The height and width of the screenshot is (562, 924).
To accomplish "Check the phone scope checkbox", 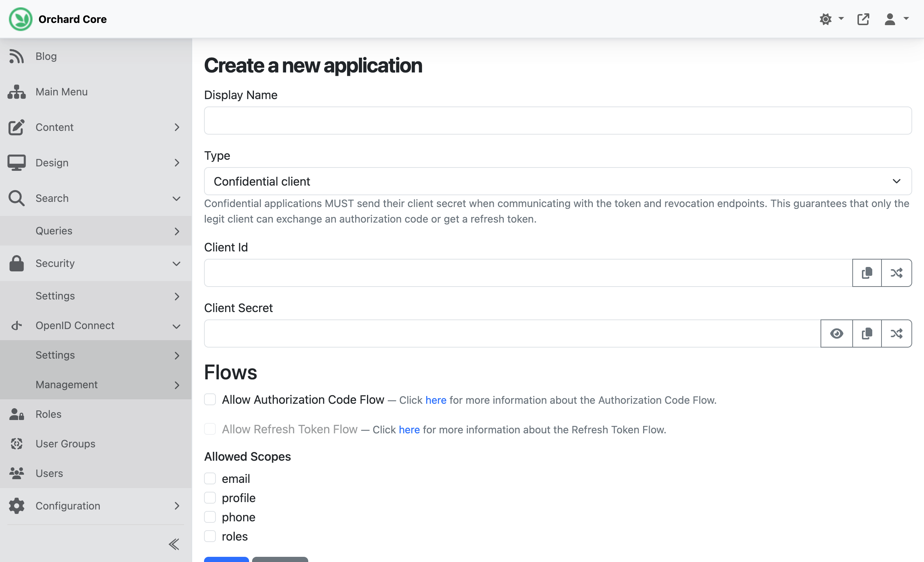I will tap(210, 517).
